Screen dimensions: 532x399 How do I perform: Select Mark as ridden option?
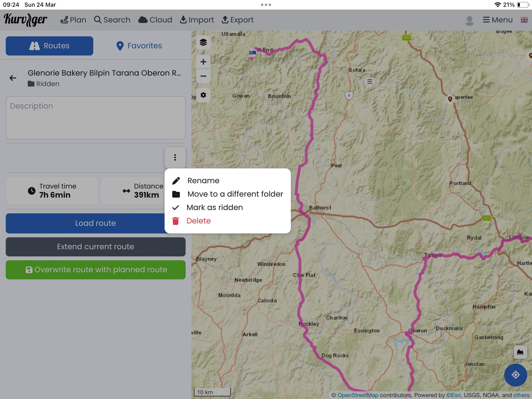click(x=215, y=207)
